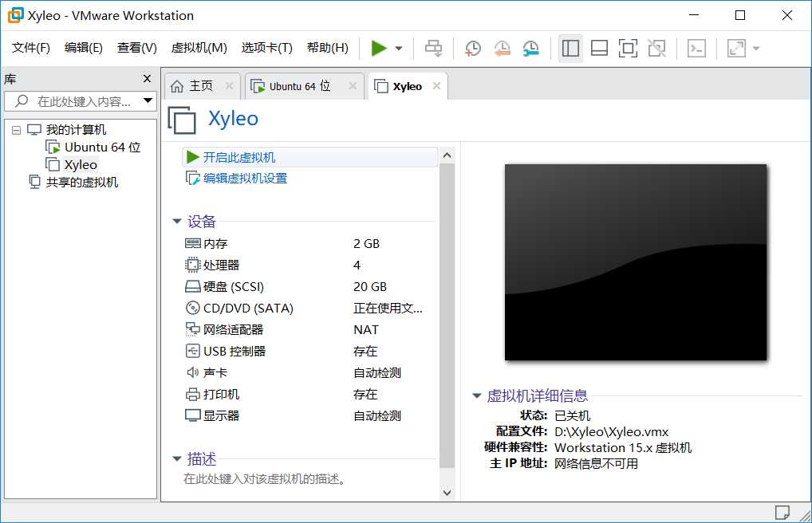Click the 20 GB hard disk value
The width and height of the screenshot is (812, 523).
[x=370, y=287]
